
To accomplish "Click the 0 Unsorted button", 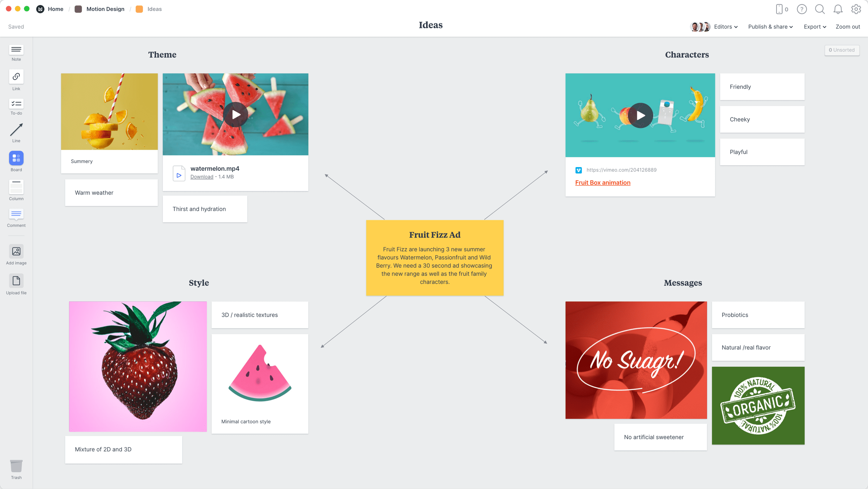I will (x=842, y=50).
